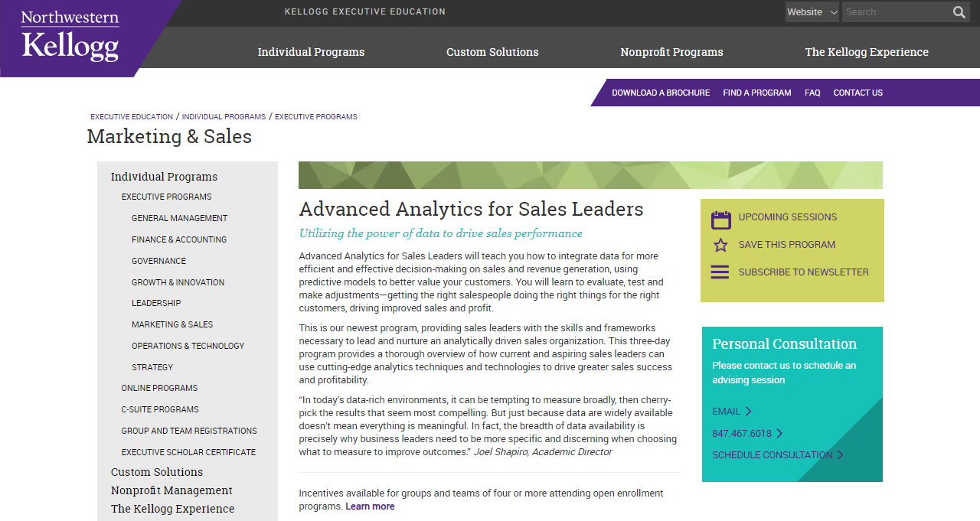980x521 pixels.
Task: Open Group and Team Registrations in the sidebar
Action: (x=189, y=431)
